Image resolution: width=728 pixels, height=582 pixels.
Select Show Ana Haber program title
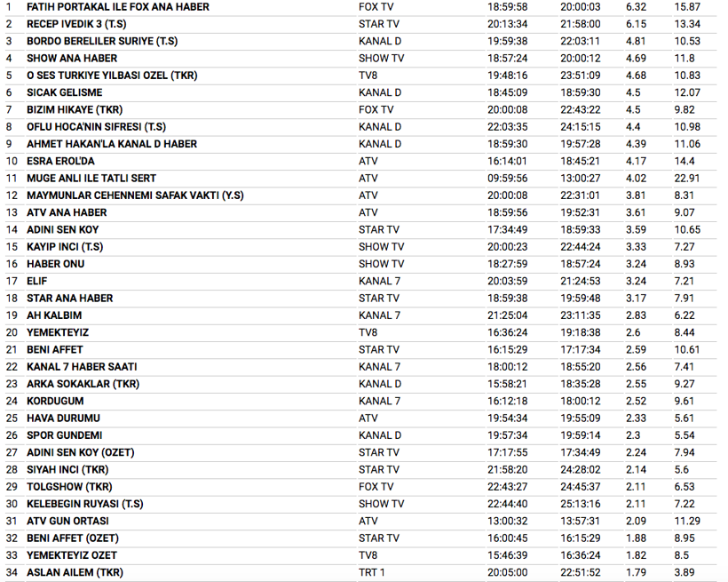click(72, 59)
